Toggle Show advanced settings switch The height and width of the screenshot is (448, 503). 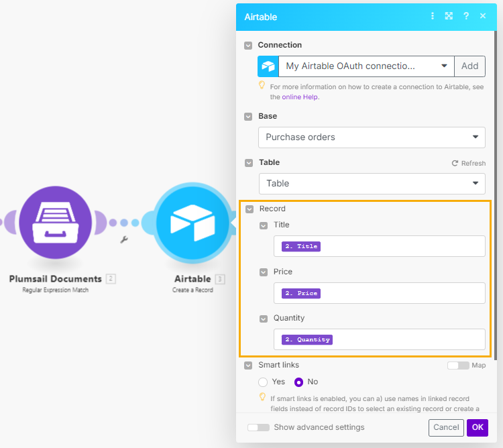click(258, 427)
